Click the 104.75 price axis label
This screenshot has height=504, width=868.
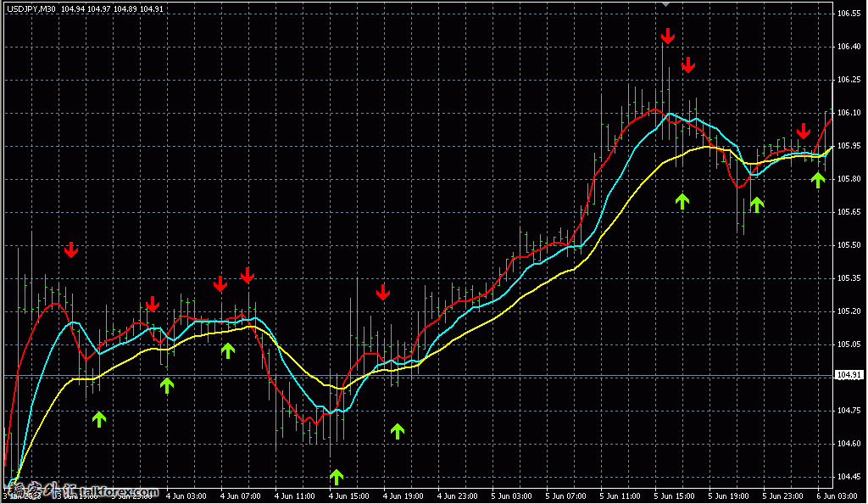(849, 411)
